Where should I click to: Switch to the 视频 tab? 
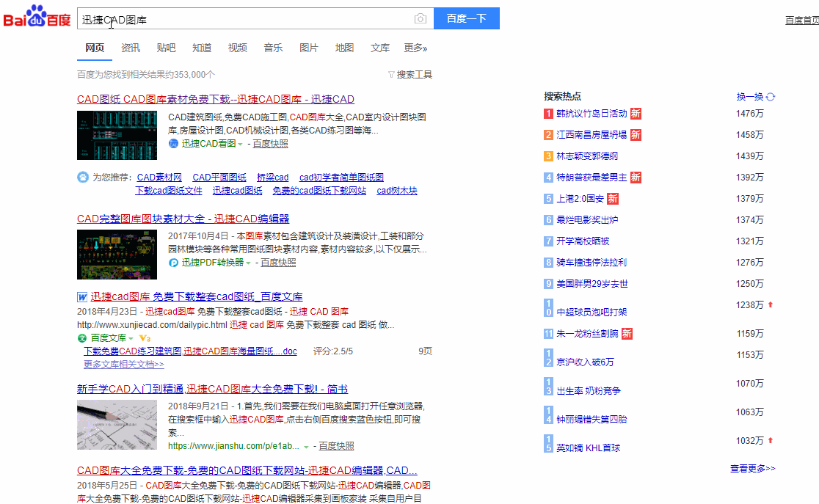[238, 48]
